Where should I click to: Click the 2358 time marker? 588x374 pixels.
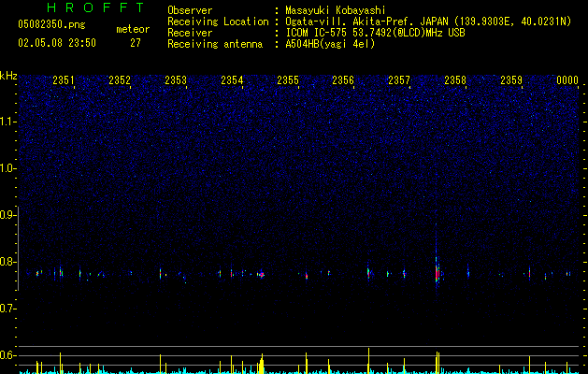tap(455, 80)
